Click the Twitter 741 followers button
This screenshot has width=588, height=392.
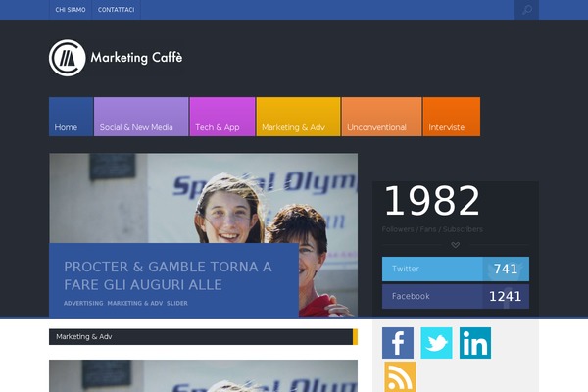point(456,269)
